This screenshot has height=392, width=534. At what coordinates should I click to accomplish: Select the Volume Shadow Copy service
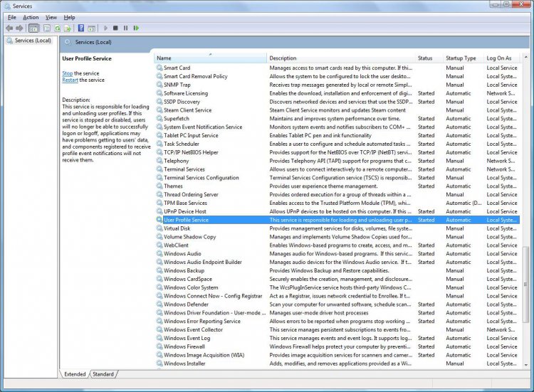pos(337,237)
